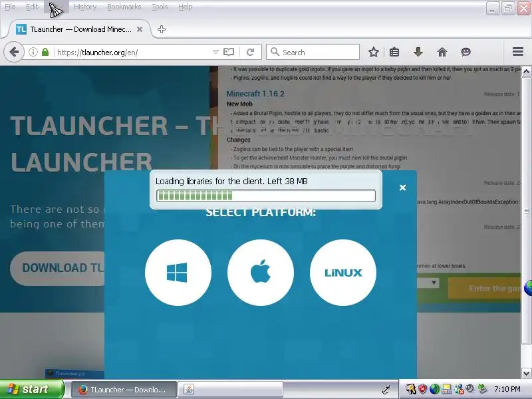Switch to the Java taskbar window
The image size is (532, 399).
click(x=231, y=390)
